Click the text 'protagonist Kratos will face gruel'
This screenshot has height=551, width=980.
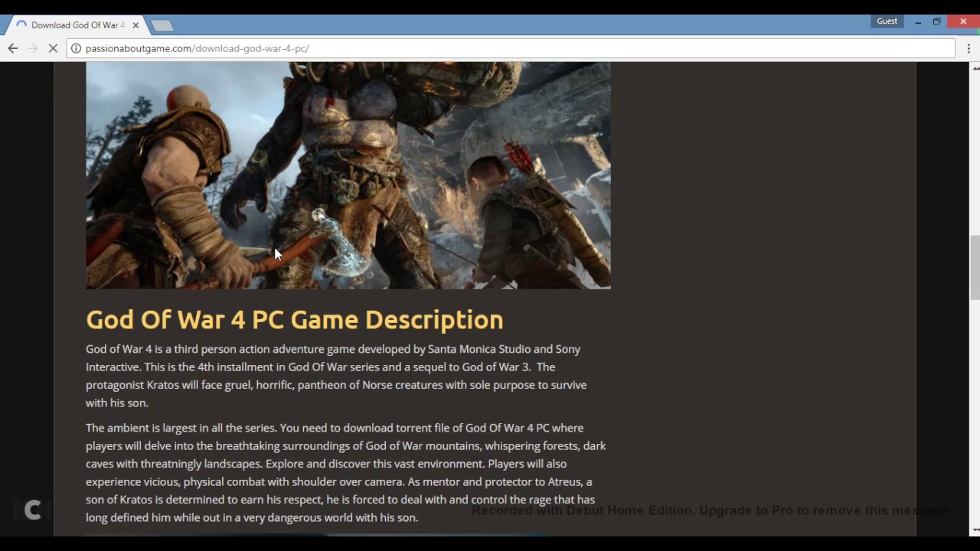[169, 385]
